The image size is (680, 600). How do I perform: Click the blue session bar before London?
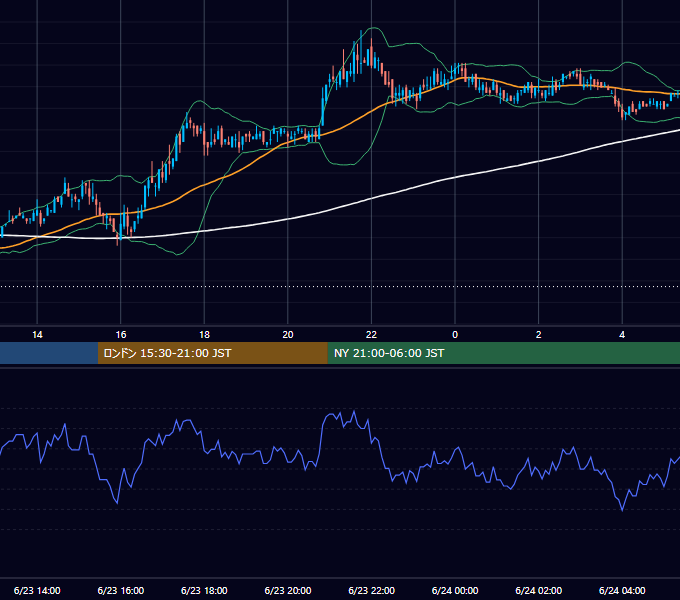[49, 353]
